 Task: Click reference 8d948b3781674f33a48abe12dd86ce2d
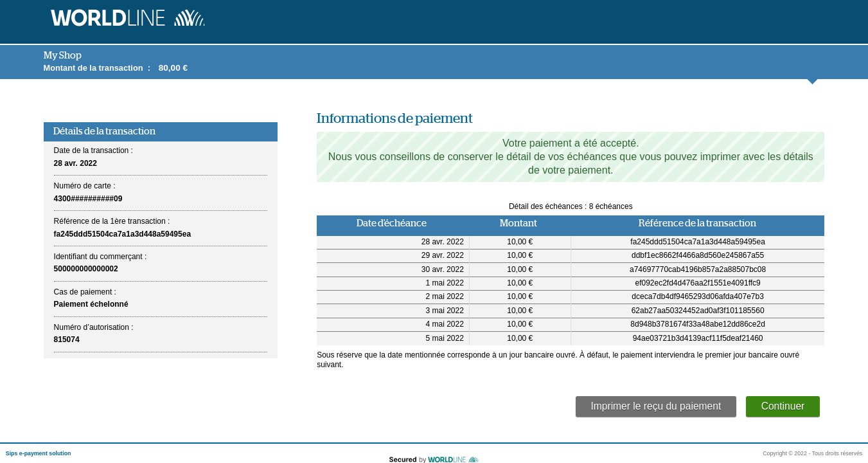pos(698,324)
